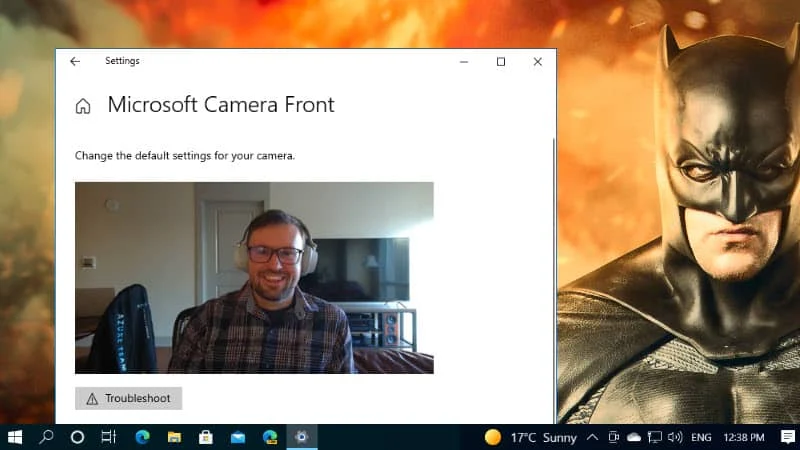
Task: Click 'Change the default settings for your camera.'
Action: 185,156
